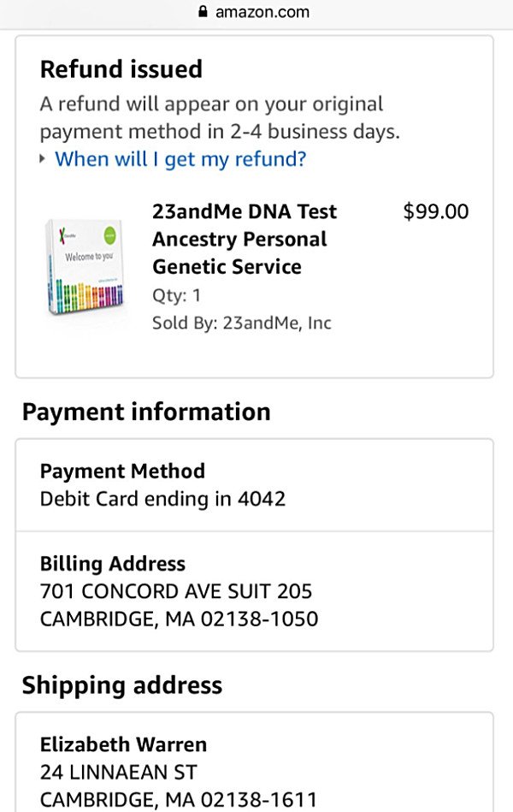Click the padlock icon beside amazon.com
Viewport: 513px width, 812px height.
point(203,11)
